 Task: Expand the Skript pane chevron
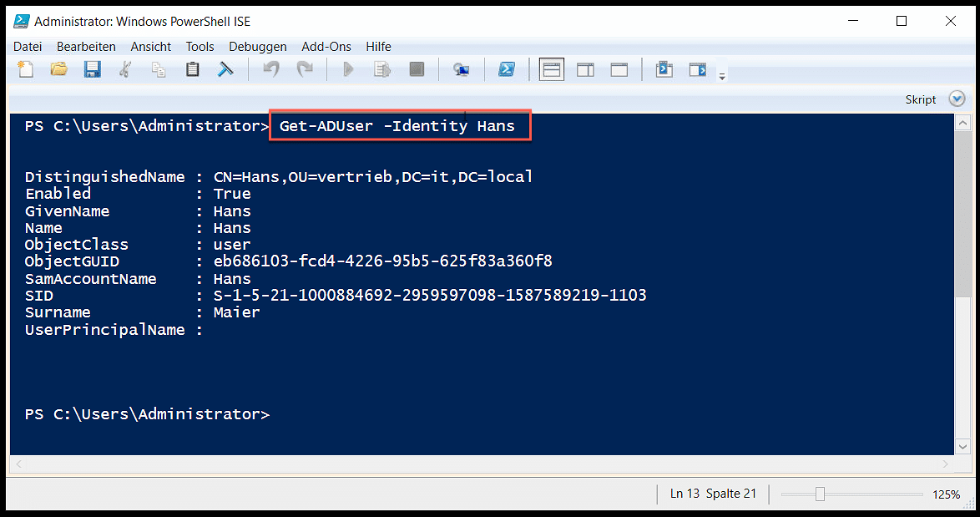click(957, 99)
